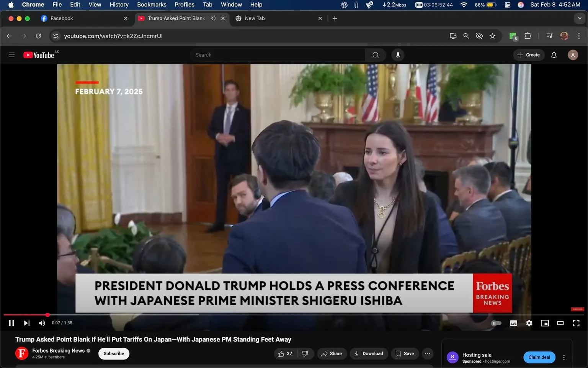Open YouTube notifications bell

554,54
